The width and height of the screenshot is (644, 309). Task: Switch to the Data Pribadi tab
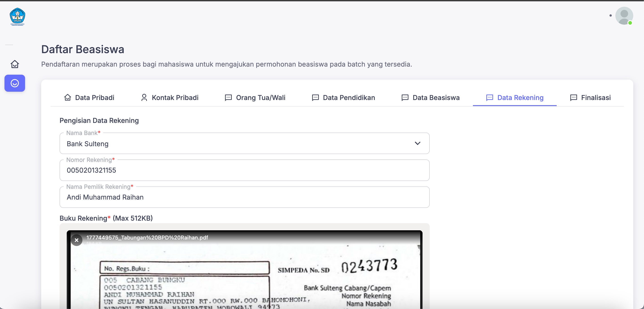point(89,98)
